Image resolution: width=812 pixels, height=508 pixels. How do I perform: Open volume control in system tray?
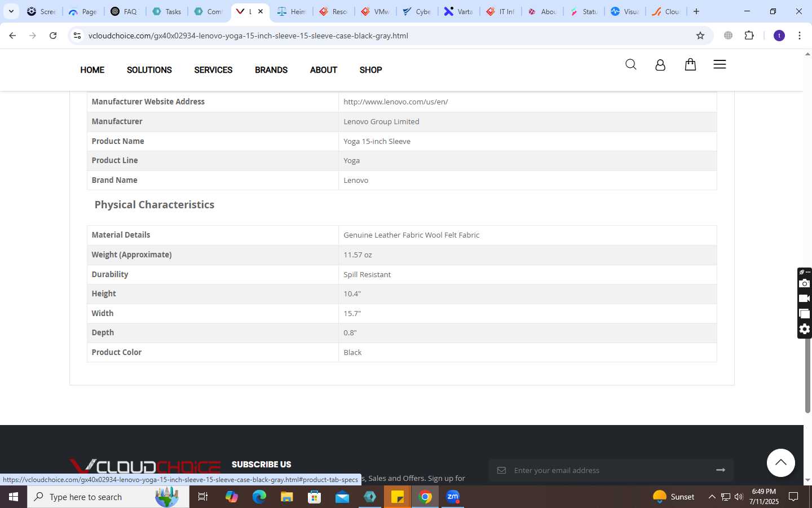click(x=739, y=497)
